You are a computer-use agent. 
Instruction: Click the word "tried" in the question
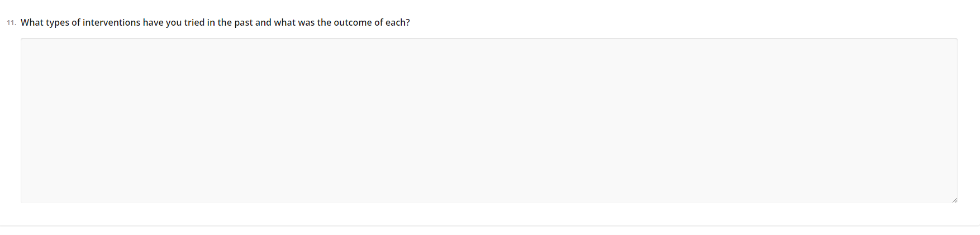click(x=194, y=23)
